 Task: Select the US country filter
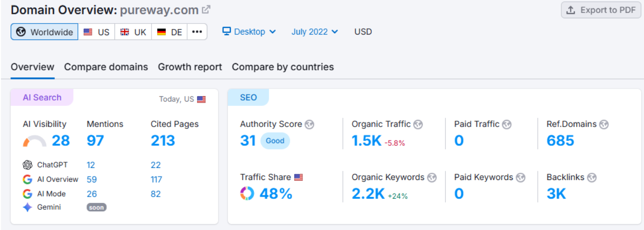tap(97, 32)
